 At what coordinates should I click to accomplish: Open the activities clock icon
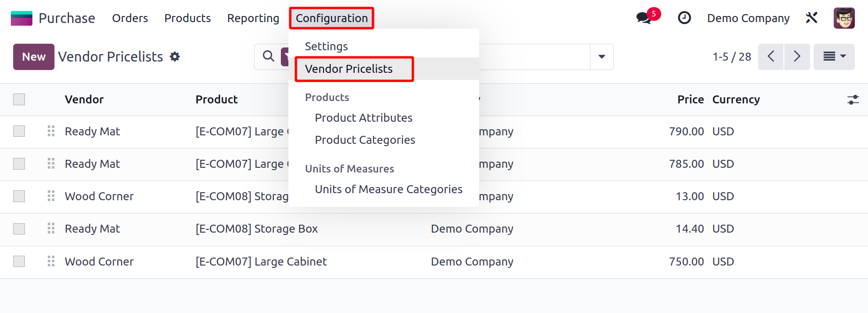point(684,18)
